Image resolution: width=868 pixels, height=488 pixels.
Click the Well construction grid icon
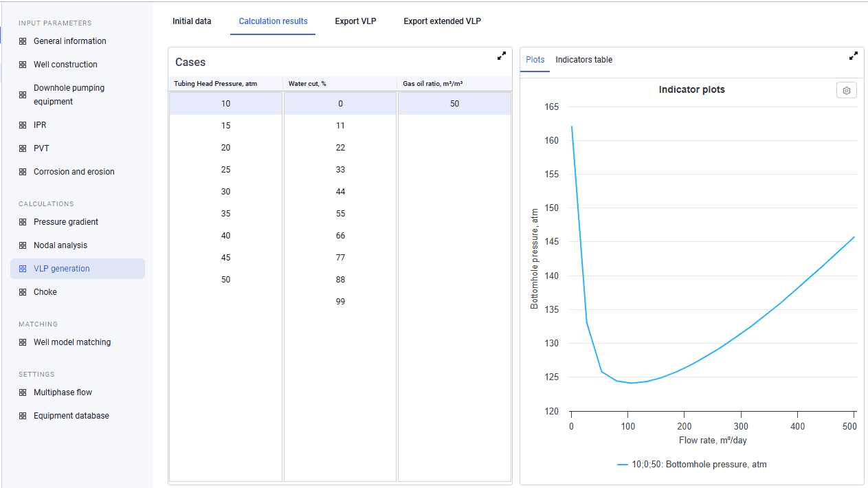click(x=23, y=65)
